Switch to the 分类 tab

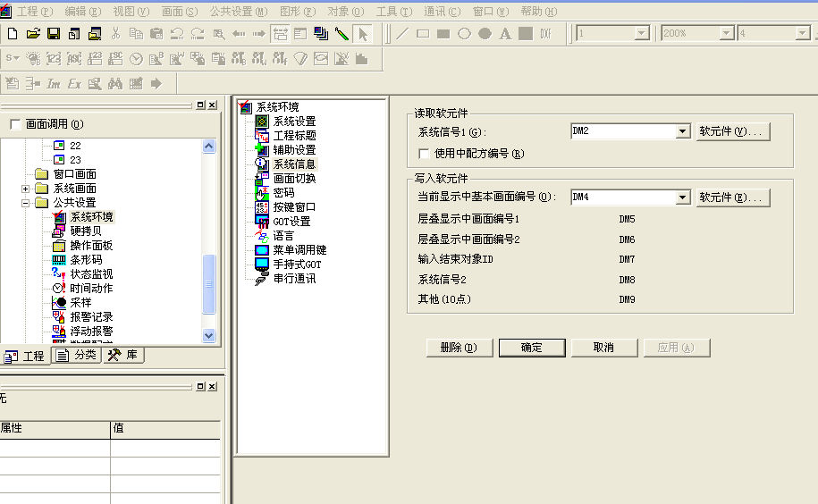(75, 356)
